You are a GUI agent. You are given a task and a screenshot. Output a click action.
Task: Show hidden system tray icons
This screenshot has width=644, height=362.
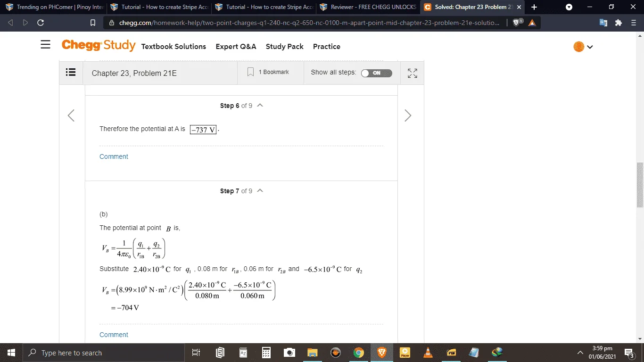(x=580, y=353)
